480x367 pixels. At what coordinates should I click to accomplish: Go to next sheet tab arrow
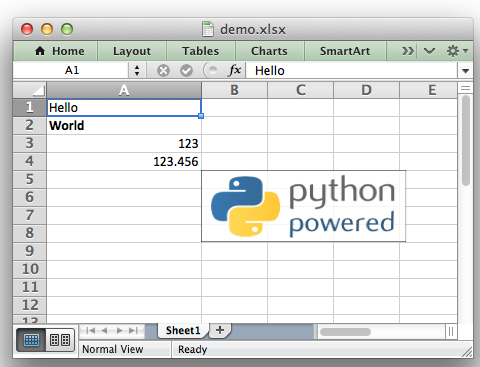point(119,330)
